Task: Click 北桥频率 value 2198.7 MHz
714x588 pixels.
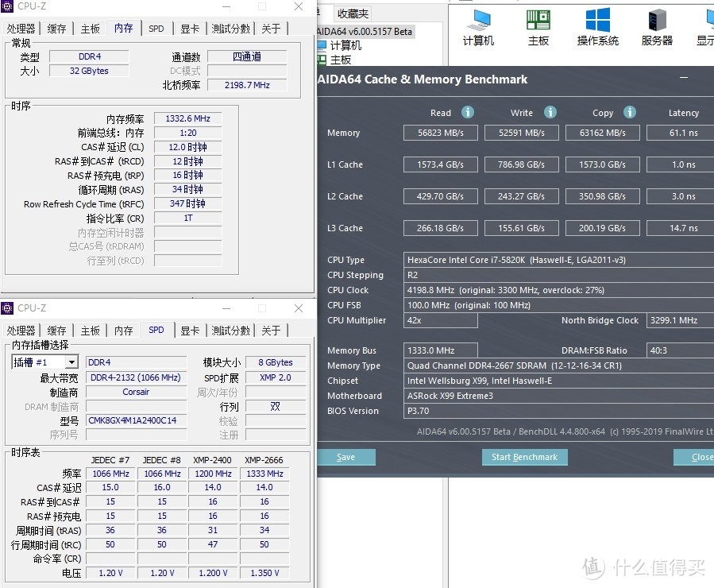Action: pos(247,85)
